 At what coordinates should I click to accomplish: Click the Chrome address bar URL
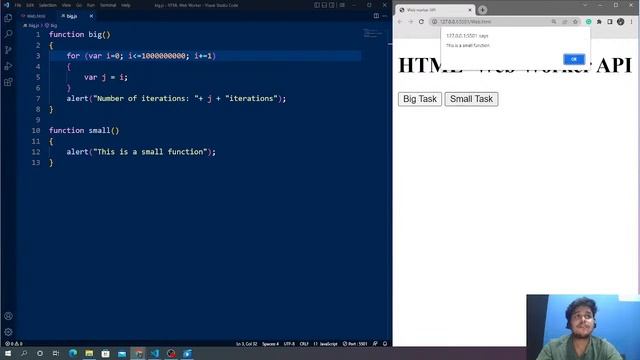coord(465,22)
